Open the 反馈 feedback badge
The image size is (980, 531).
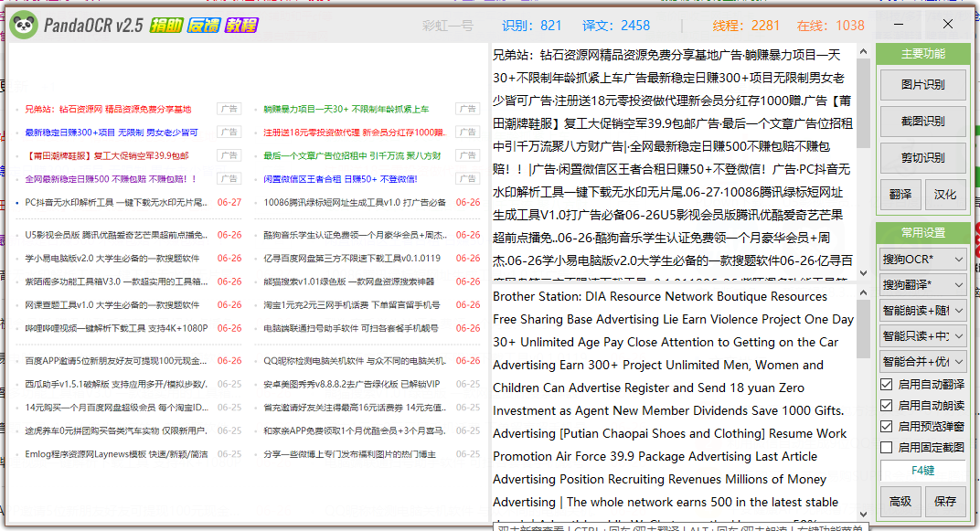click(x=204, y=26)
